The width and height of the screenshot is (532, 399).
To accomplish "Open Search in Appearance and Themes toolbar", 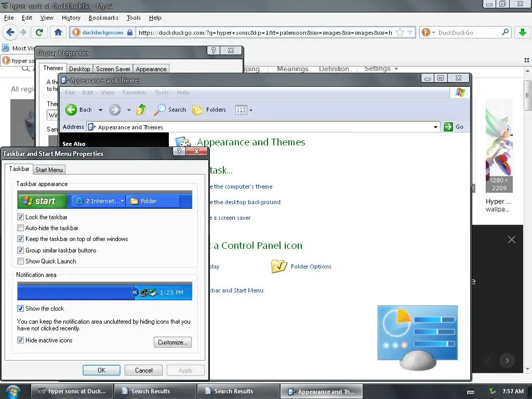I will [170, 110].
